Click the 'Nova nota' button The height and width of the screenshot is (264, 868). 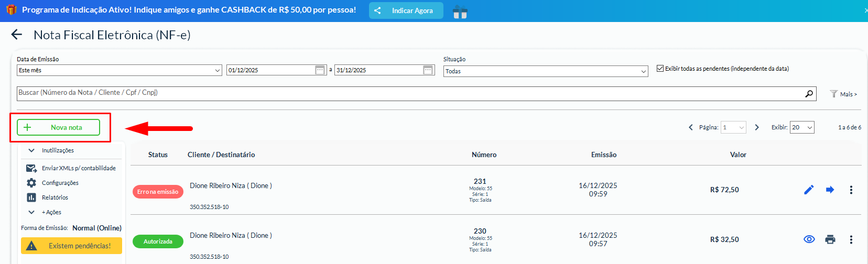coord(58,127)
